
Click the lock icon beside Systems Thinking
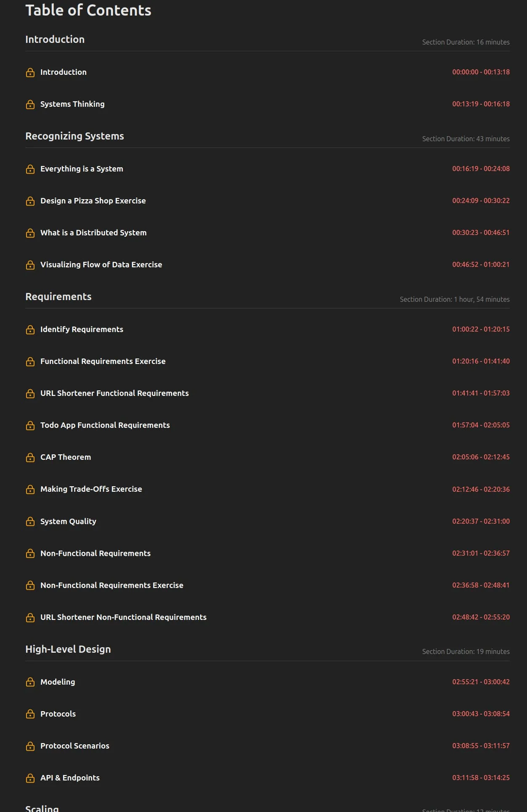click(x=30, y=104)
